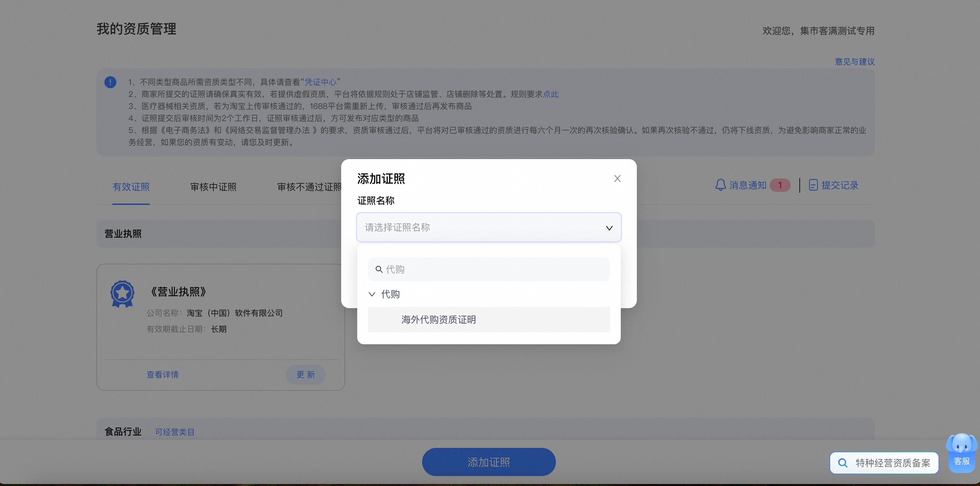980x486 pixels.
Task: Click 淘宝（中国）软件有限公司 company name
Action: (235, 313)
